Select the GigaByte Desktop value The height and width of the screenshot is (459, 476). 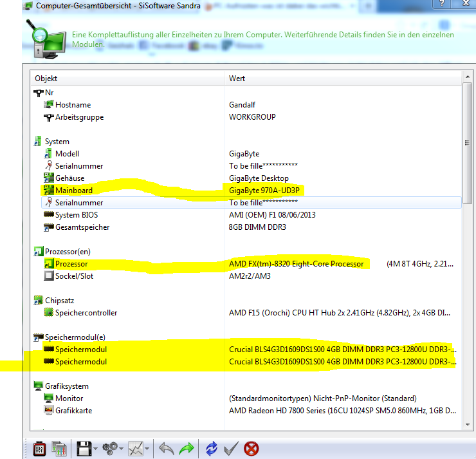pos(259,178)
